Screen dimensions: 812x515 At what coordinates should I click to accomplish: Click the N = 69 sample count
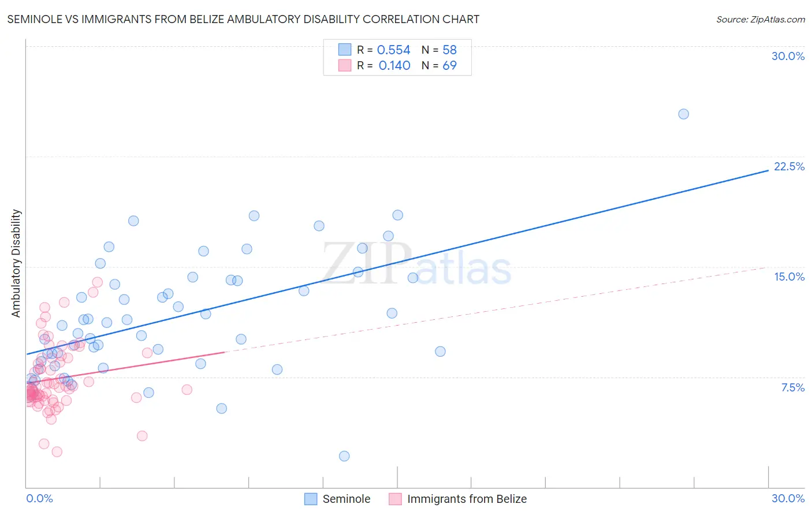pyautogui.click(x=439, y=65)
